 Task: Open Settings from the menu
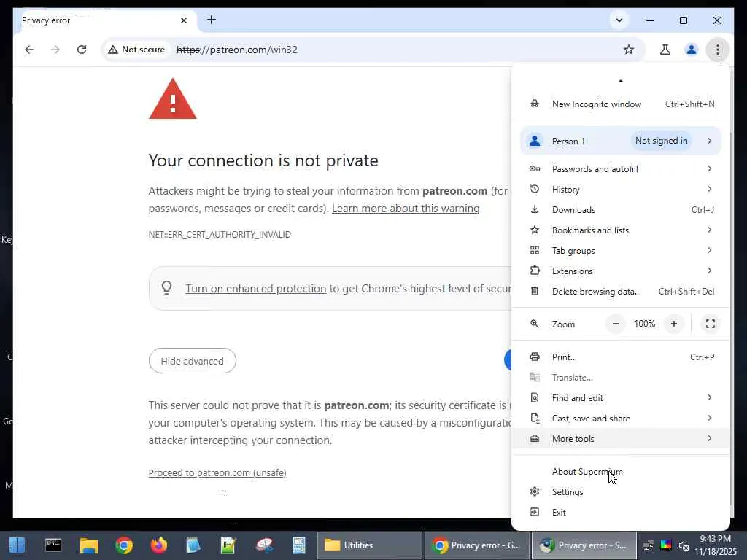[x=620, y=492]
